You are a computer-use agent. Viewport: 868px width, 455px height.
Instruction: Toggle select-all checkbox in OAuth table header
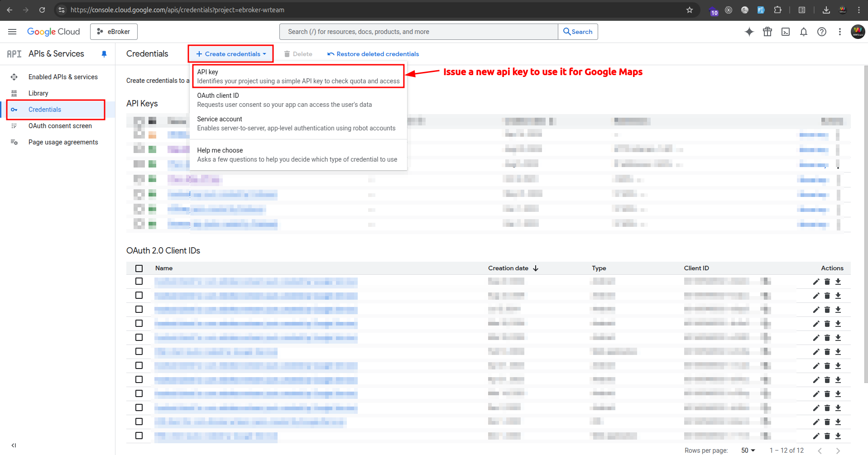point(139,268)
